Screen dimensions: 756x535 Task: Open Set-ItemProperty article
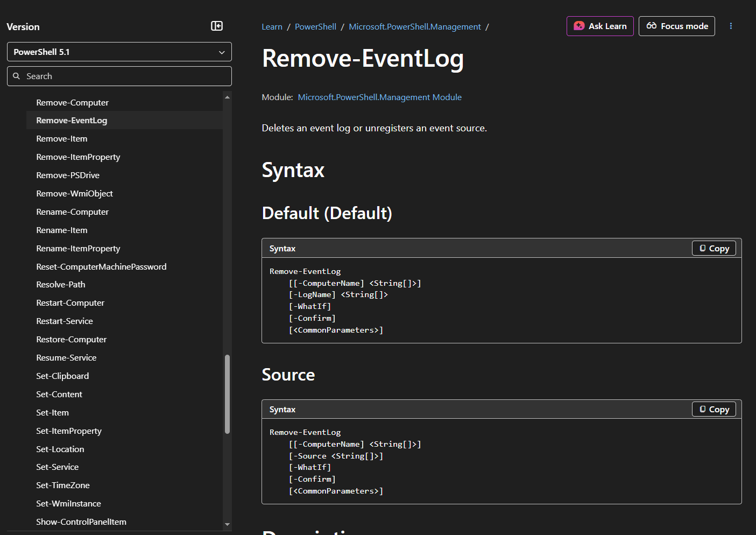click(68, 431)
